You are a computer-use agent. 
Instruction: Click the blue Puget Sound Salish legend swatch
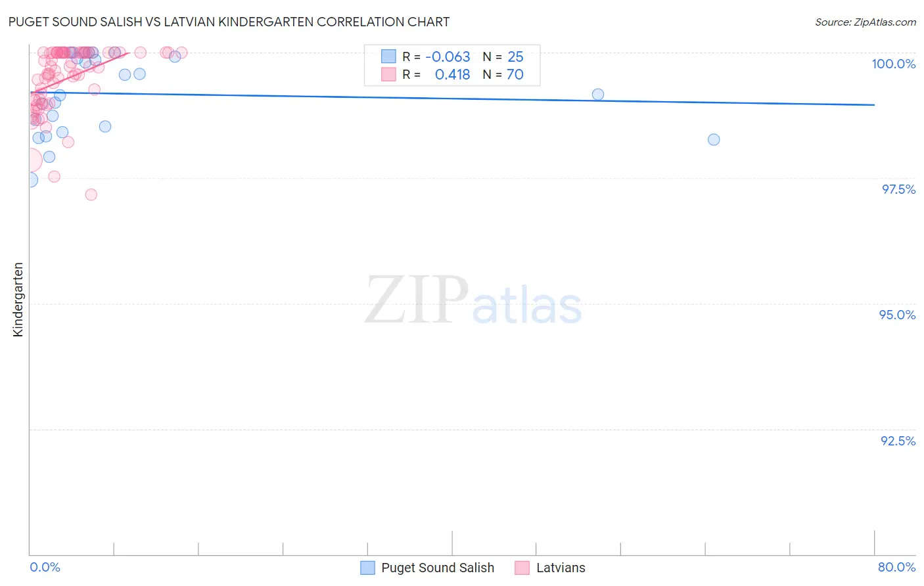click(x=367, y=568)
